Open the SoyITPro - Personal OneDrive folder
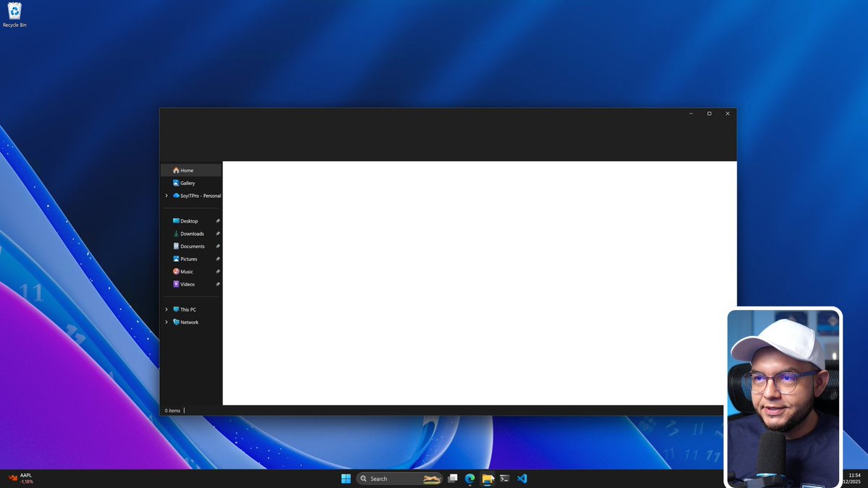Image resolution: width=868 pixels, height=488 pixels. pos(196,196)
